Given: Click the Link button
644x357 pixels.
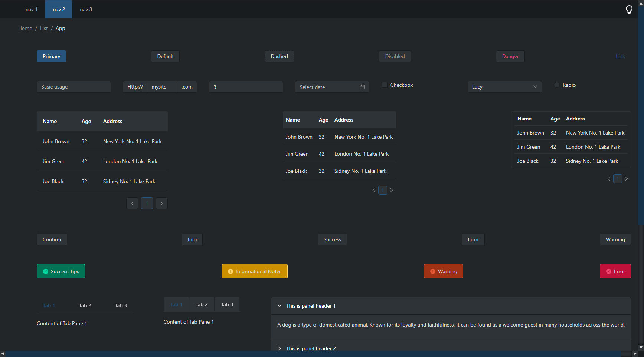Looking at the screenshot, I should [x=620, y=56].
